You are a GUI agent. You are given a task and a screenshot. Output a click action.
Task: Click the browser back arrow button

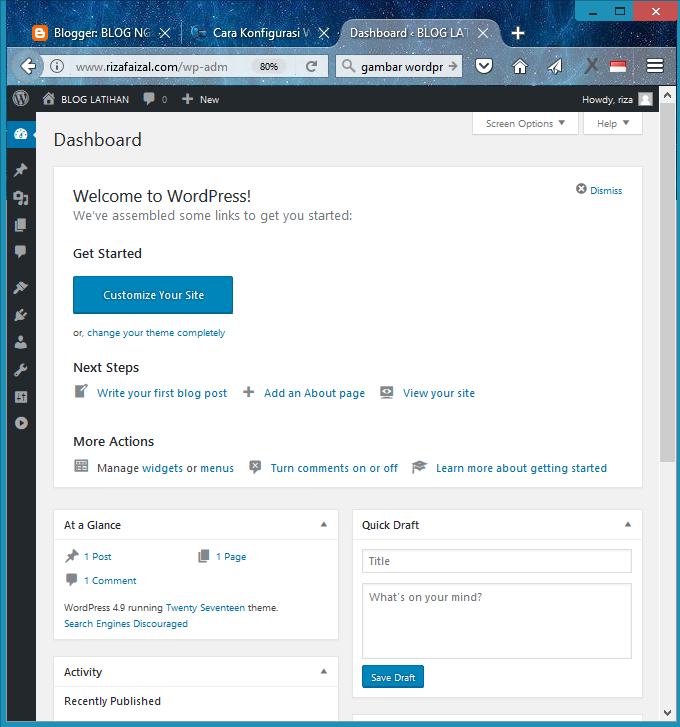(x=28, y=66)
